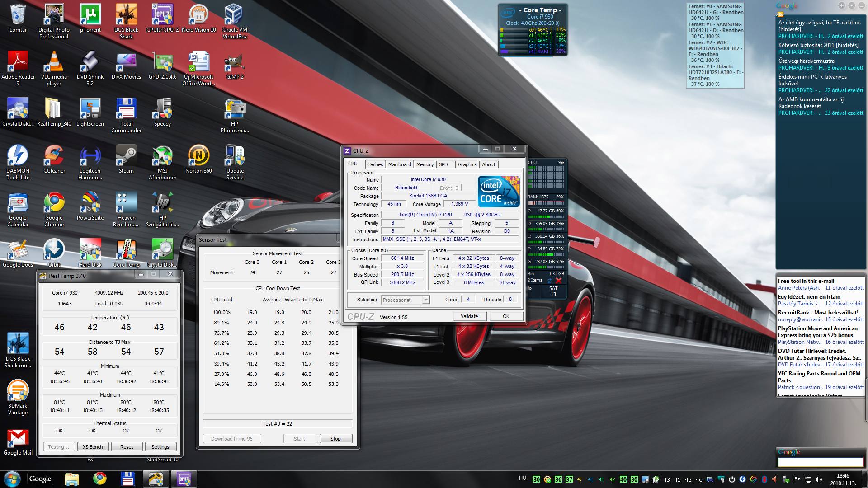Screen dimensions: 868x488
Task: Select the Memory tab in CPU-Z
Action: tap(425, 164)
